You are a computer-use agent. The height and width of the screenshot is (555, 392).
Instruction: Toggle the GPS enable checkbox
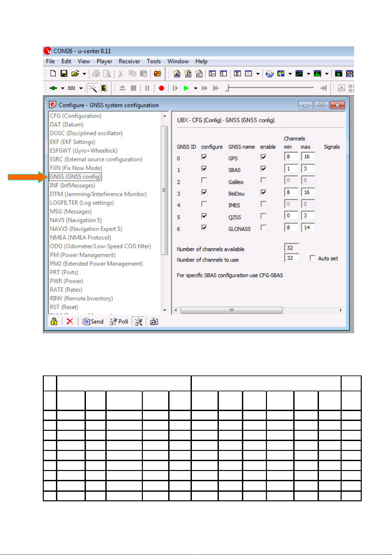point(263,157)
